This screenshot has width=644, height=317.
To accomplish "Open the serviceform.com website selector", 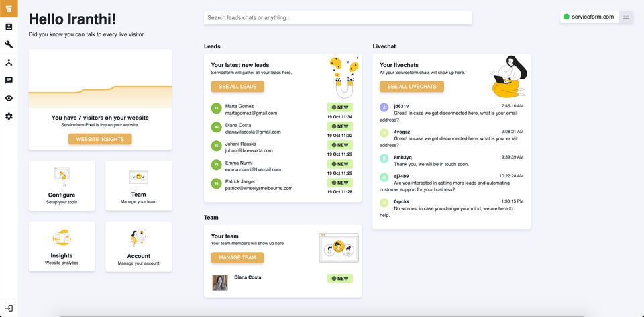I will click(588, 17).
